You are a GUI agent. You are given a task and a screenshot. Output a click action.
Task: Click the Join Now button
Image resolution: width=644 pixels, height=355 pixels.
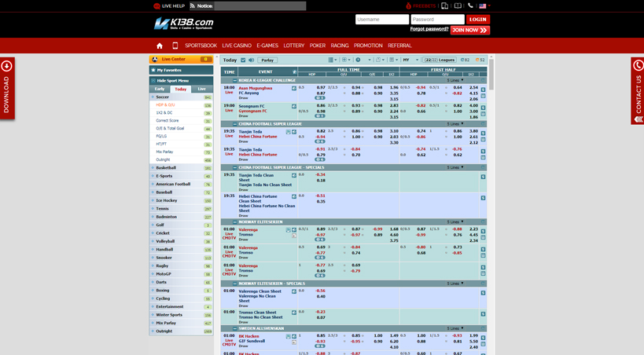(470, 30)
